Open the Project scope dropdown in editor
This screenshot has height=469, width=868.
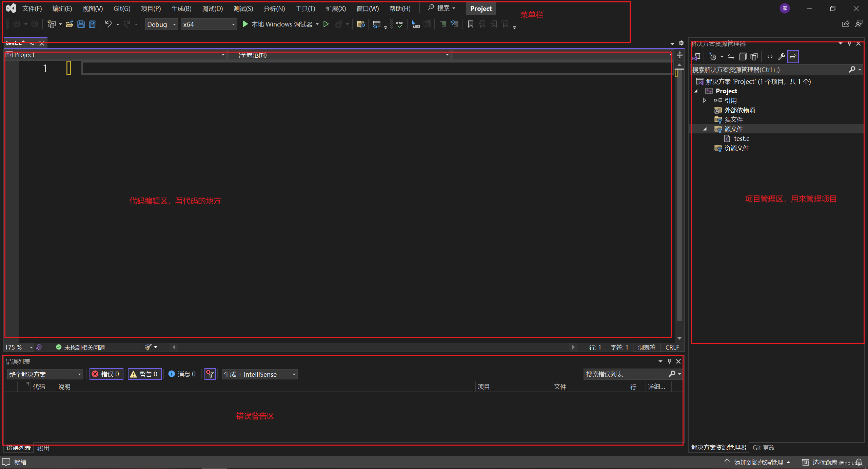115,55
